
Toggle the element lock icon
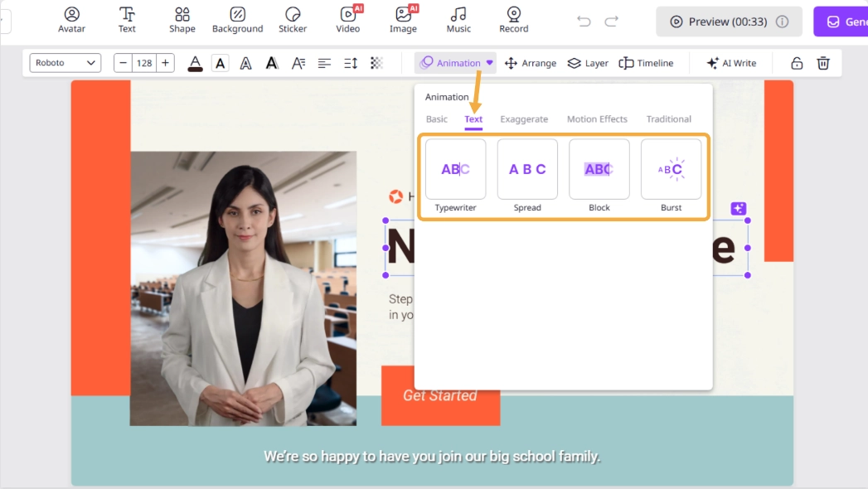coord(796,63)
